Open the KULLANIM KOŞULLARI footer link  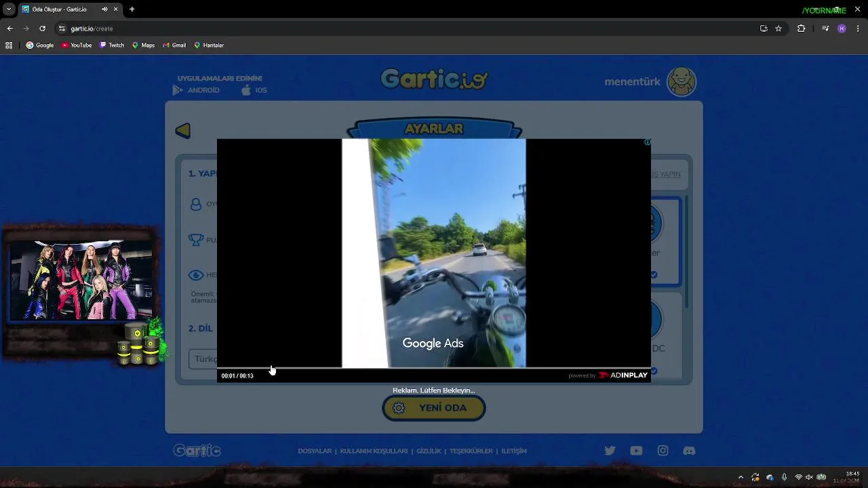[374, 451]
